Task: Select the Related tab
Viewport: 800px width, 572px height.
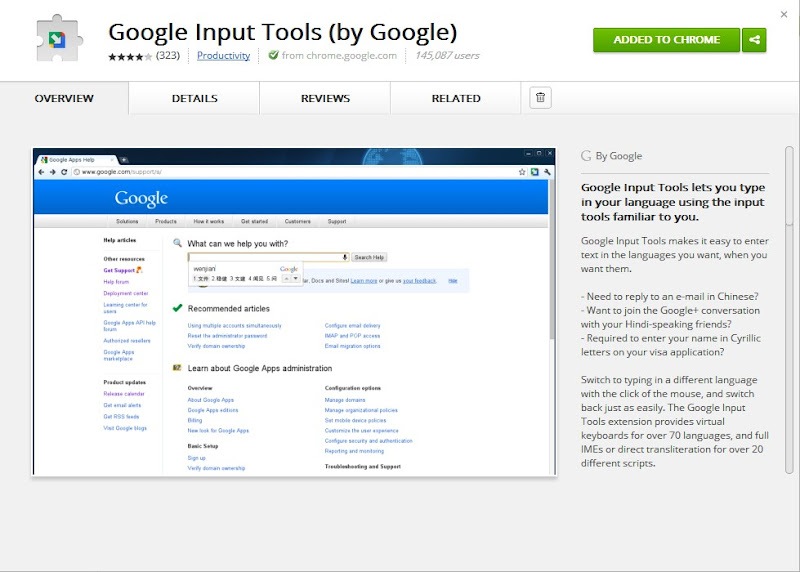Action: tap(456, 98)
